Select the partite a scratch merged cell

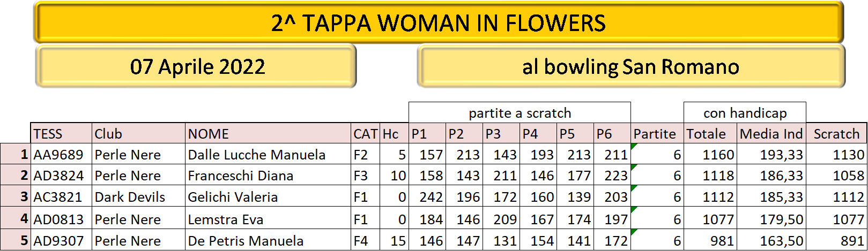[520, 113]
